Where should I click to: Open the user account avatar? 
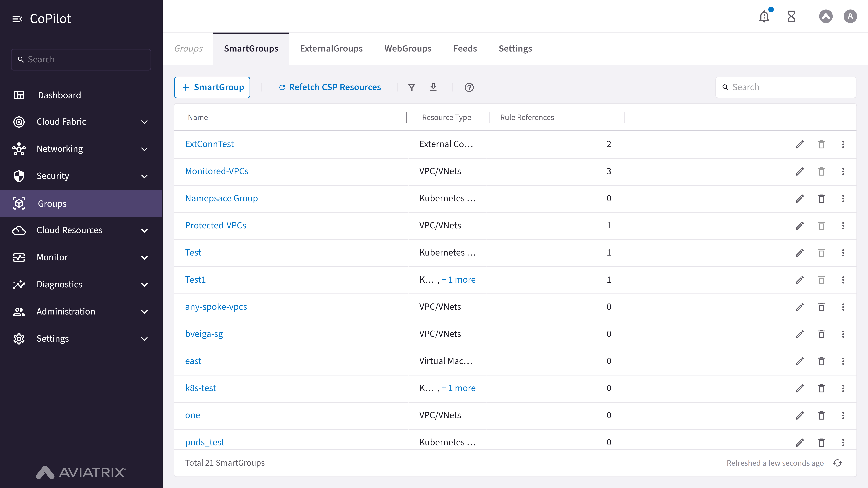point(850,16)
